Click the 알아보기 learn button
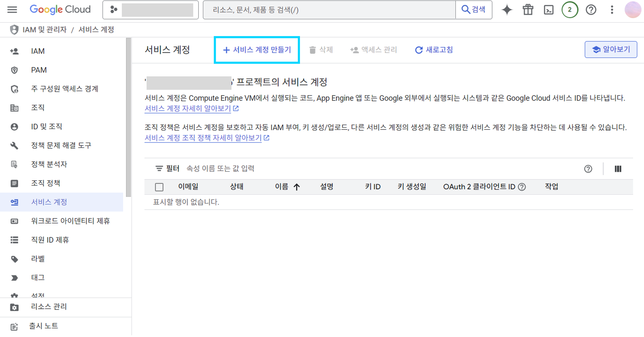The height and width of the screenshot is (337, 644). (x=611, y=50)
